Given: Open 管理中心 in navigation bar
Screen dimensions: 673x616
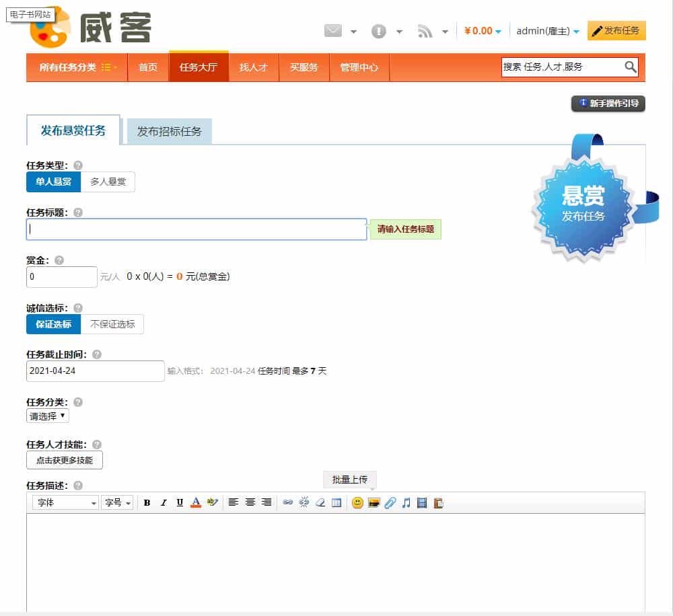Looking at the screenshot, I should tap(359, 67).
